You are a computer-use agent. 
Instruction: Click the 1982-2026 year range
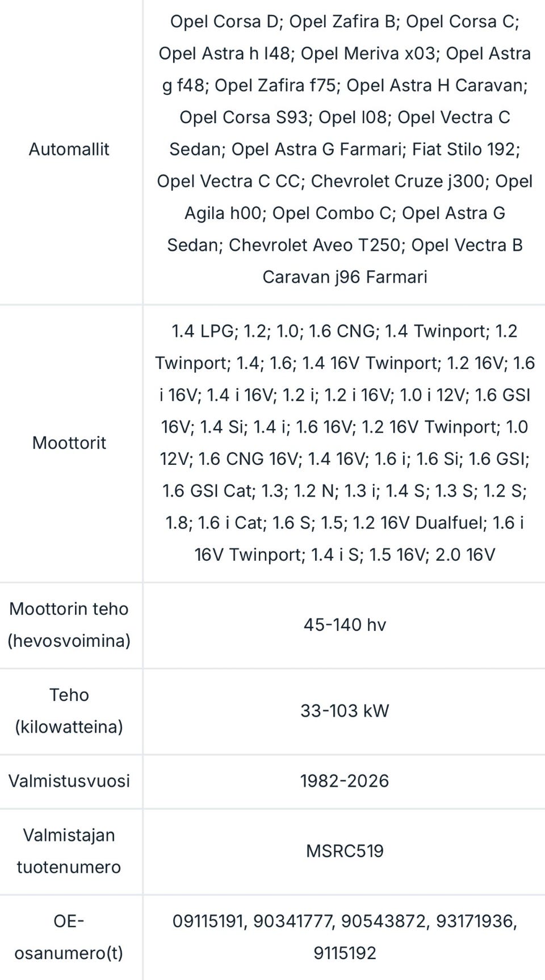tap(345, 781)
